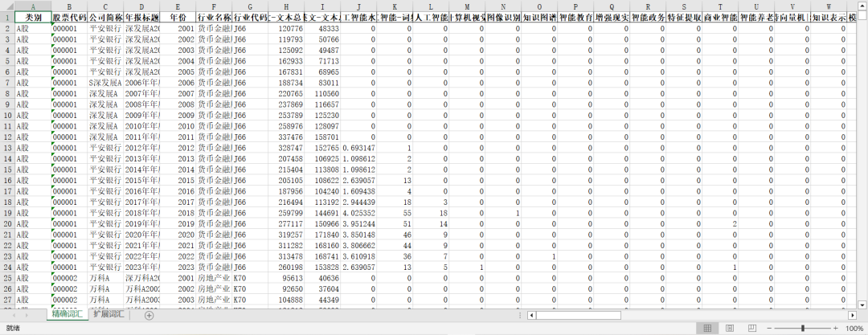Select row 19 by its row number

7,213
